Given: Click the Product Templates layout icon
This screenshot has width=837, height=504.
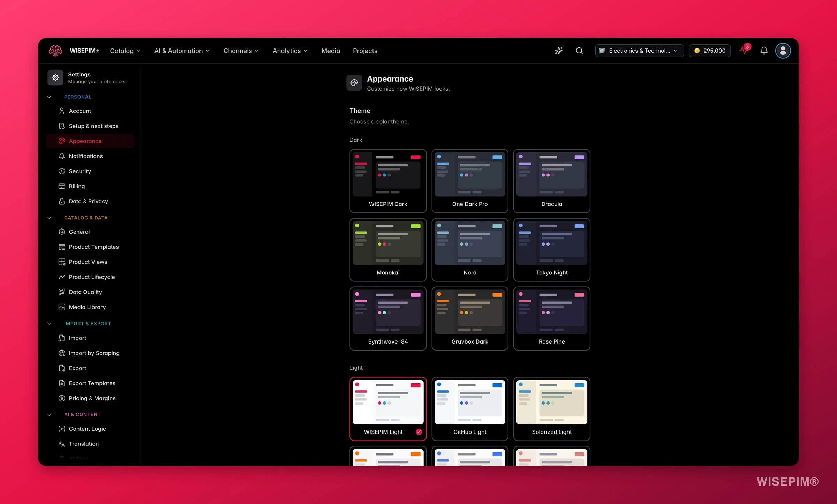Looking at the screenshot, I should pyautogui.click(x=62, y=247).
